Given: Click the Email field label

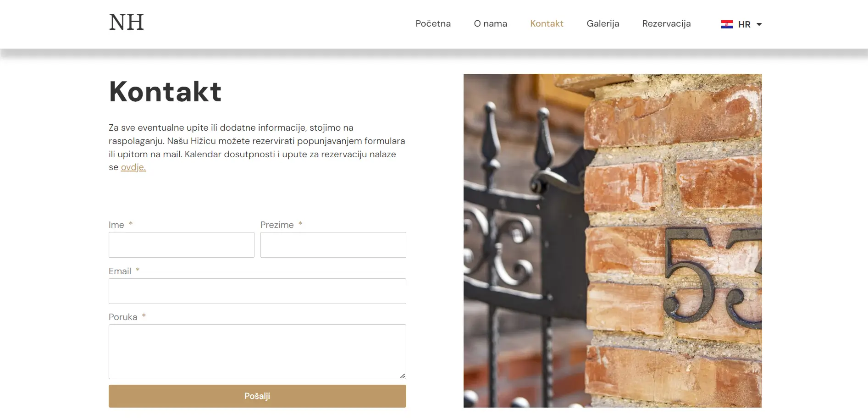Looking at the screenshot, I should (x=120, y=271).
